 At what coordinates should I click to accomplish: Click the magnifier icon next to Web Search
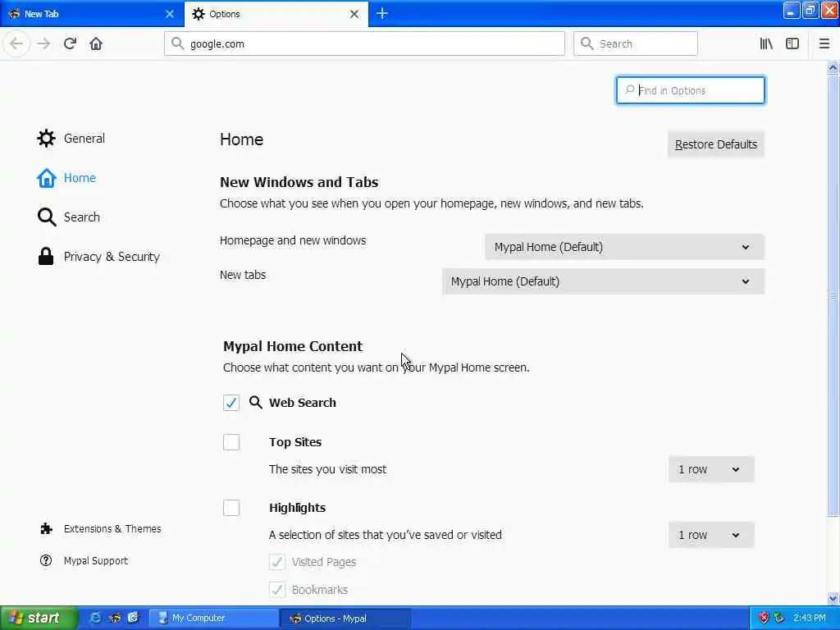point(256,402)
